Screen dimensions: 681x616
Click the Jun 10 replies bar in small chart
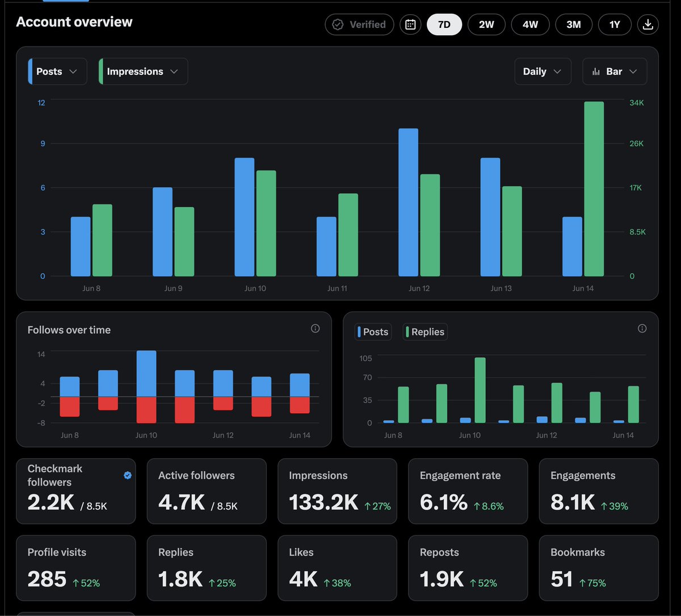pos(480,390)
